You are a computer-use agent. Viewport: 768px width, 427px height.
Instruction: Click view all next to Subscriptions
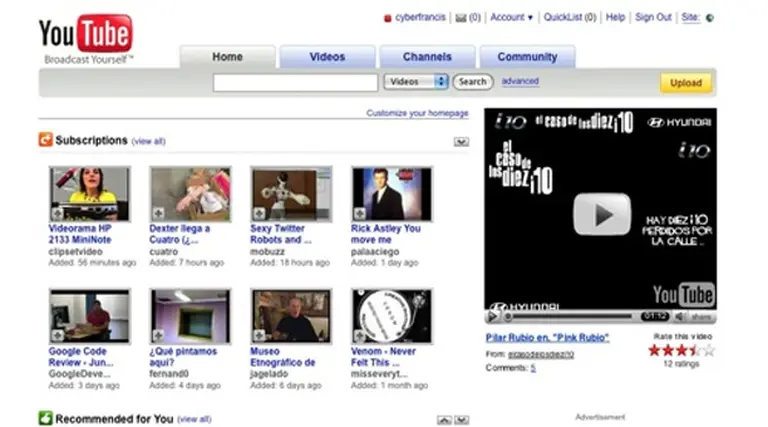click(148, 142)
